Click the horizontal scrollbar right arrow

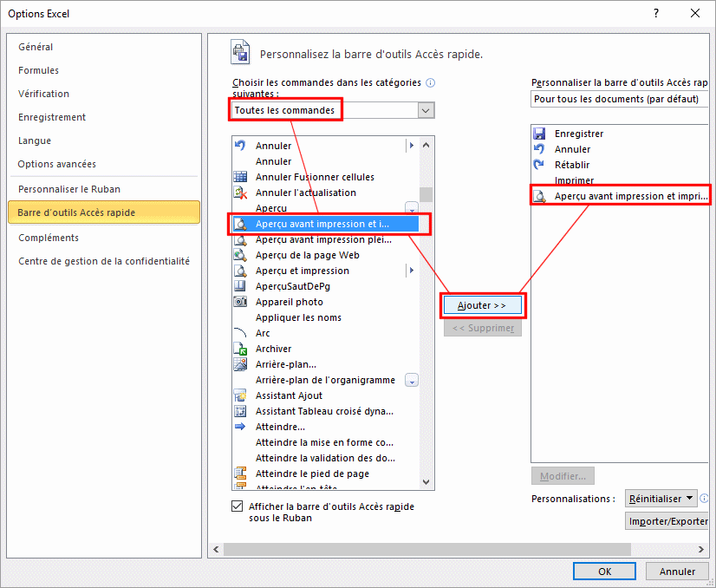click(x=701, y=549)
